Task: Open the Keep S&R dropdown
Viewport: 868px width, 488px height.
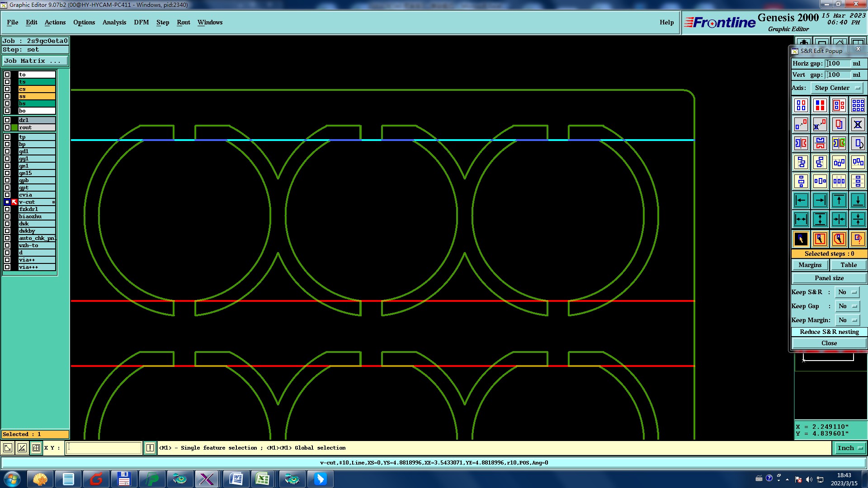Action: pyautogui.click(x=847, y=292)
